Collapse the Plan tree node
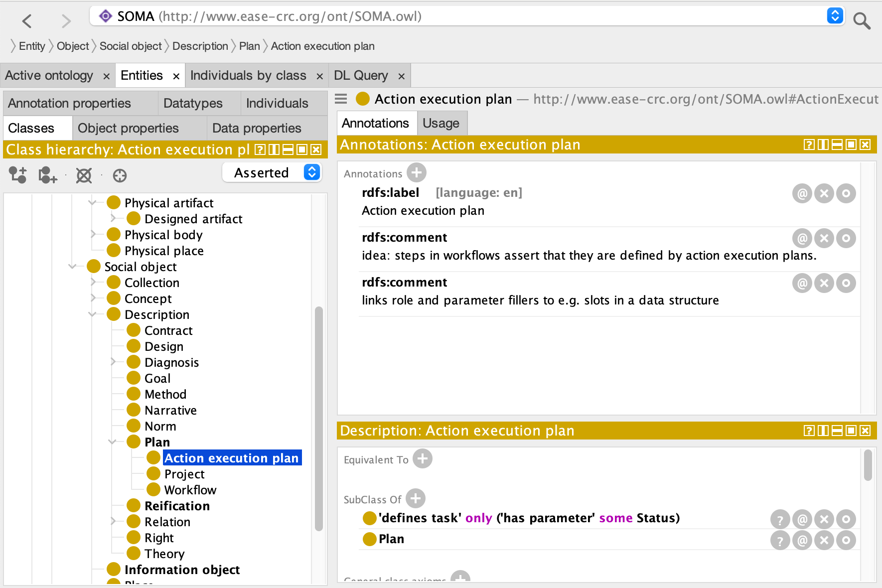 pos(113,442)
